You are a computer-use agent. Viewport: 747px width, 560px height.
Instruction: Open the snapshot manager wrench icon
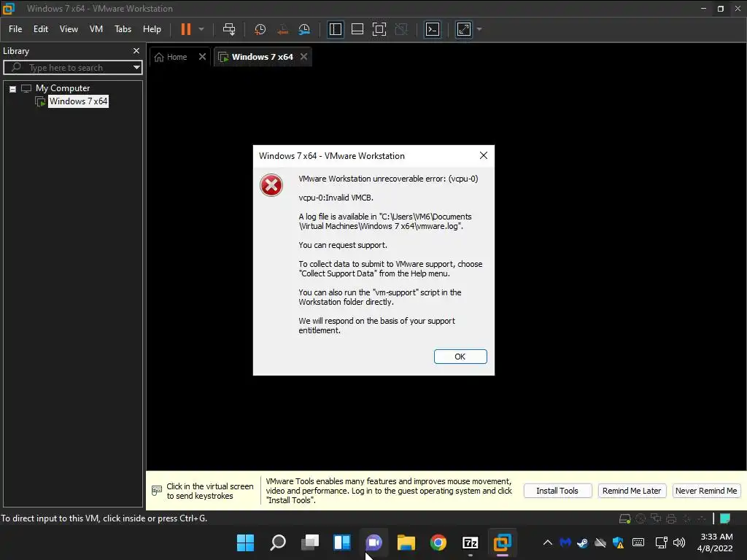pos(304,29)
